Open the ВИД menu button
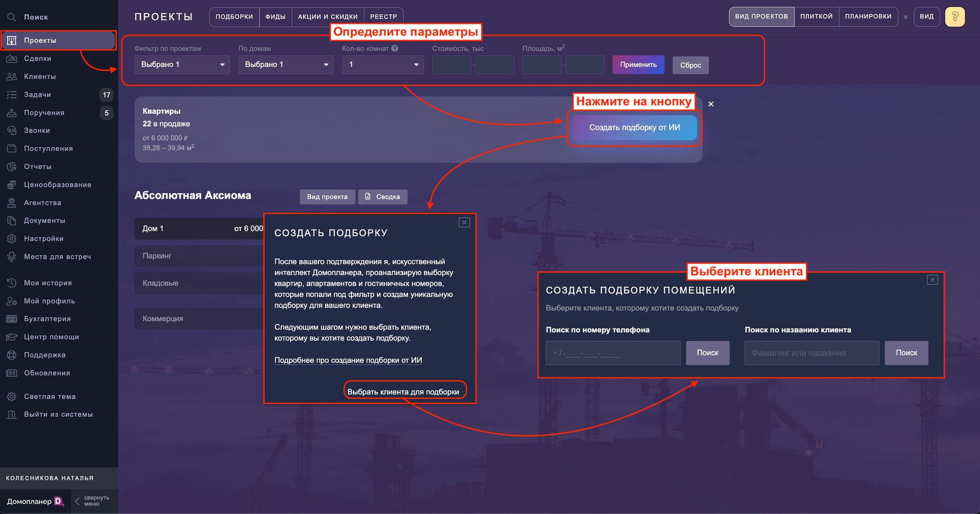This screenshot has height=514, width=980. coord(926,16)
